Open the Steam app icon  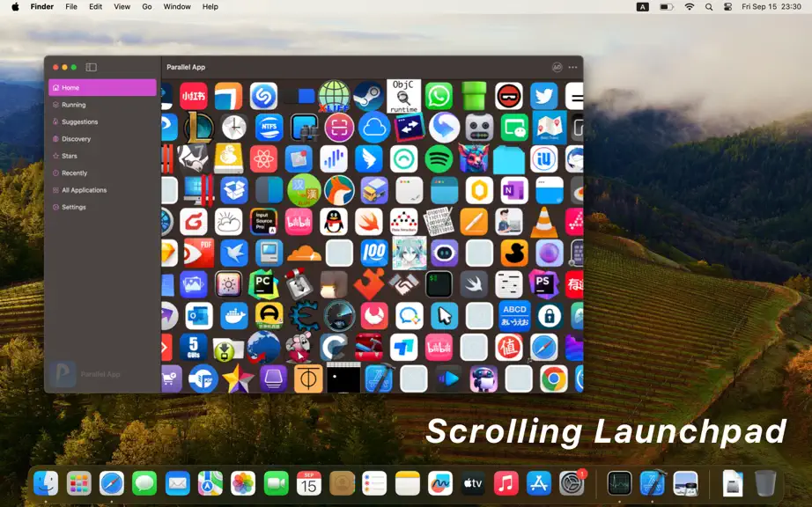point(368,96)
